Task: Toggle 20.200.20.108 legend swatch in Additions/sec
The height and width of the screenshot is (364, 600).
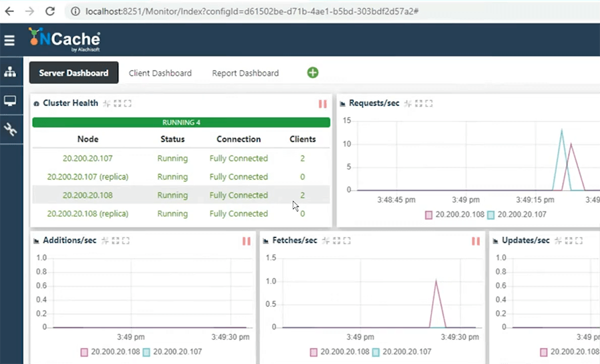Action: tap(84, 352)
